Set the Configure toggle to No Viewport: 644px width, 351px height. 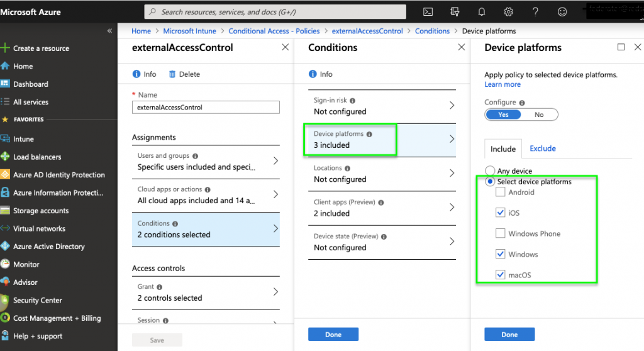539,114
